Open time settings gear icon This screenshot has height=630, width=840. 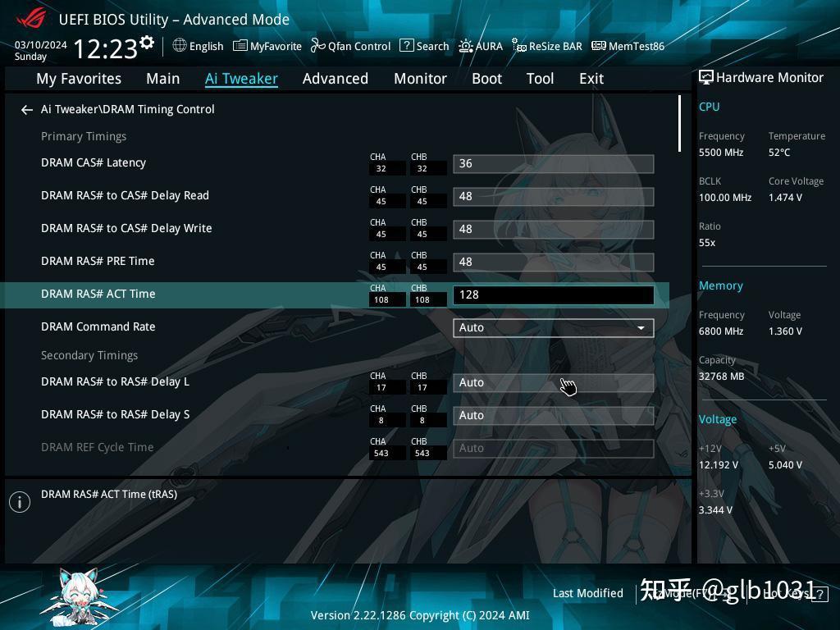pos(147,43)
